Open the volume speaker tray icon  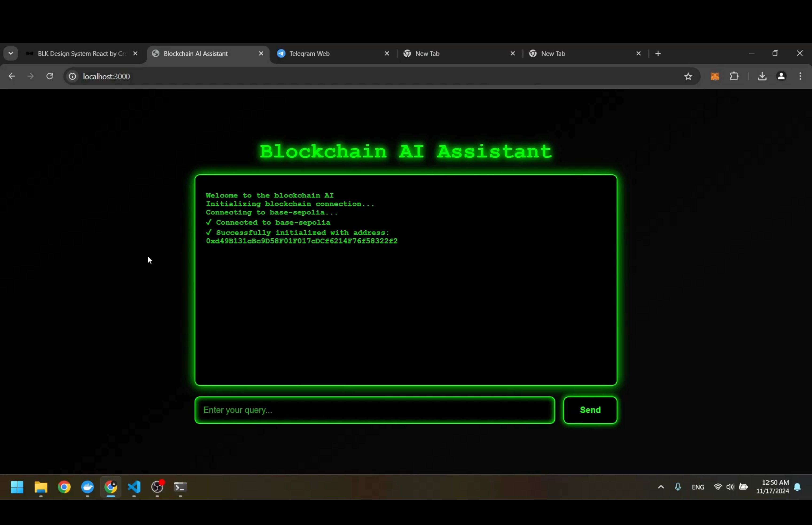(730, 487)
